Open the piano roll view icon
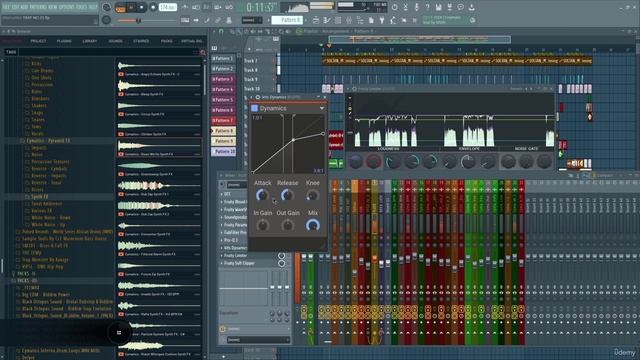 pos(327,20)
